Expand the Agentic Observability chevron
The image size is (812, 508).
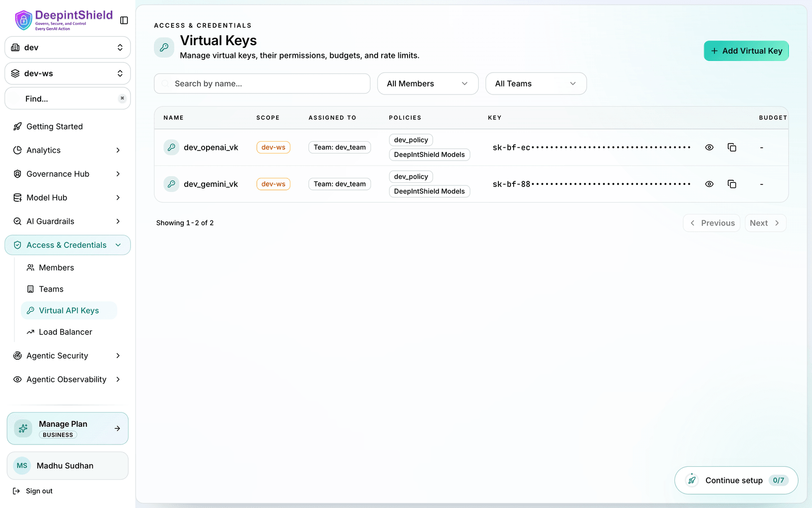tap(118, 379)
